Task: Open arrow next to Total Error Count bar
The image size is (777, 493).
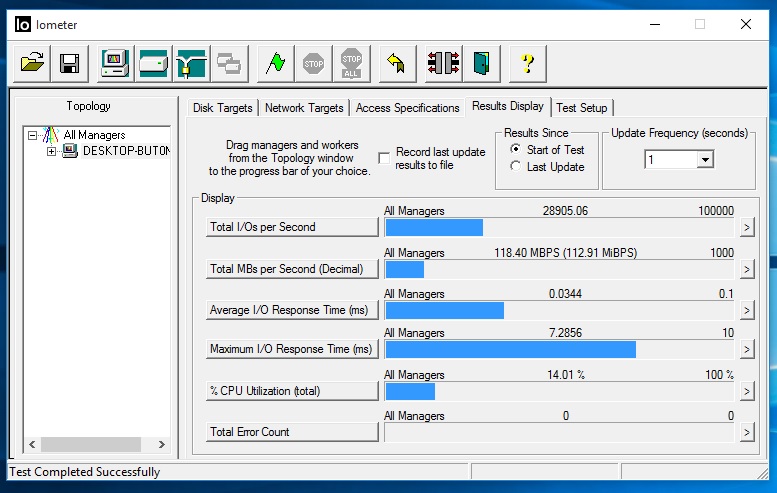Action: click(747, 433)
